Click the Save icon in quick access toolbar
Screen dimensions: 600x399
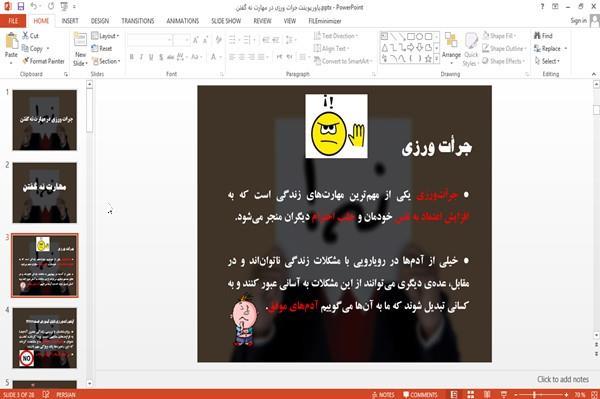pos(21,7)
